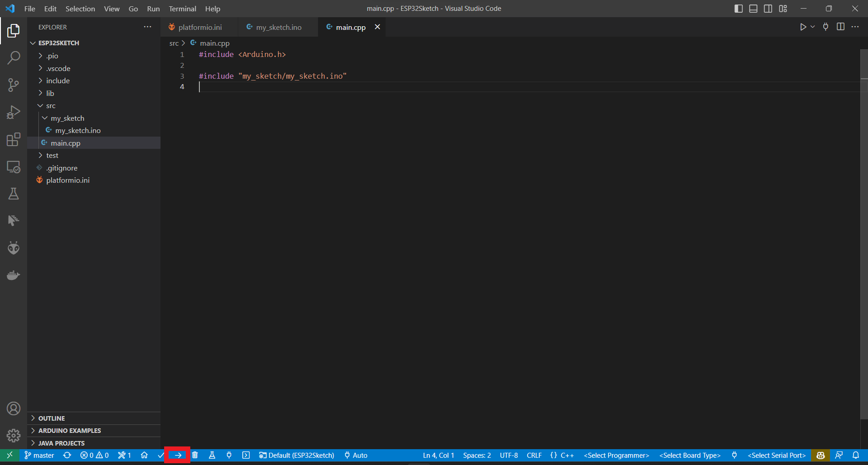Open my_sketch.ino in the Explorer tree
This screenshot has width=868, height=465.
click(78, 130)
